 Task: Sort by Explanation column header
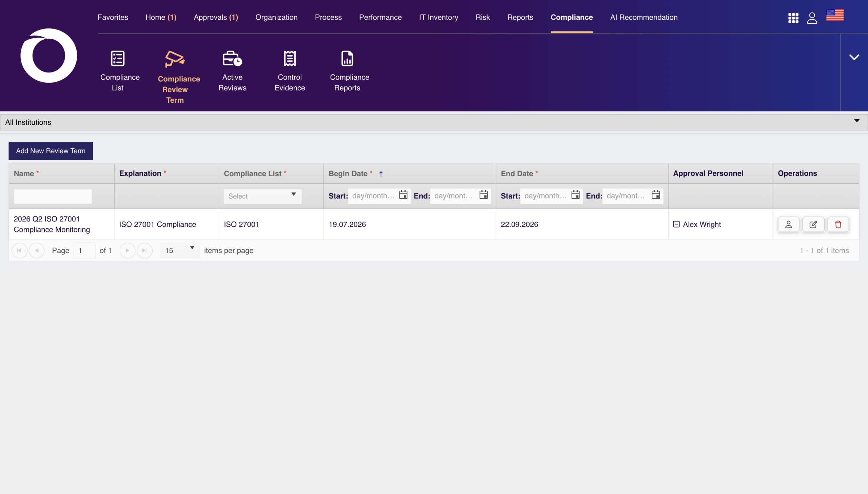(140, 173)
